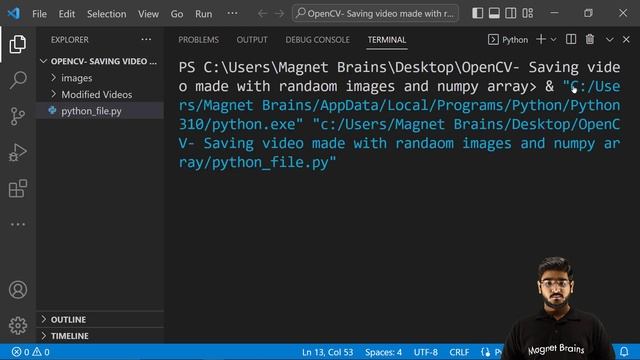Open the Go menu

click(177, 14)
